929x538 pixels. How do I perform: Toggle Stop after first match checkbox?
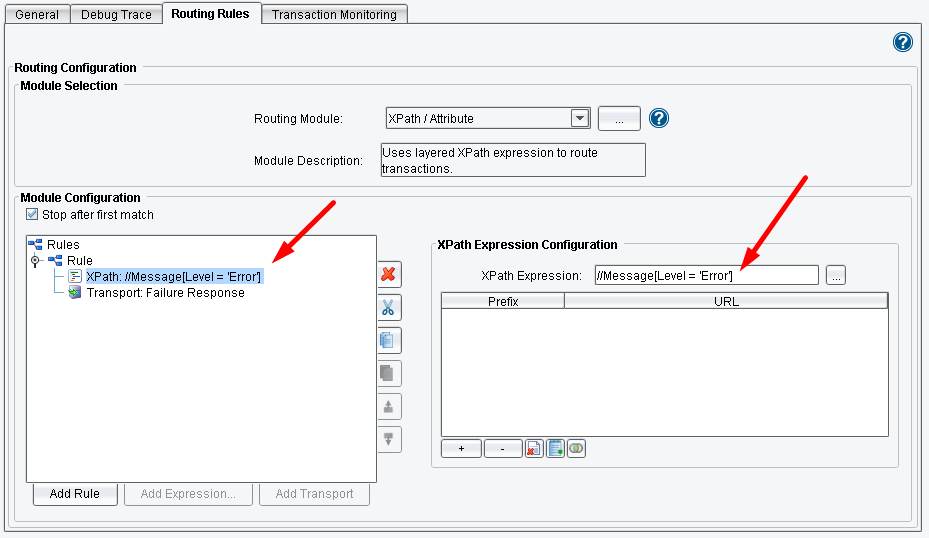pos(32,214)
